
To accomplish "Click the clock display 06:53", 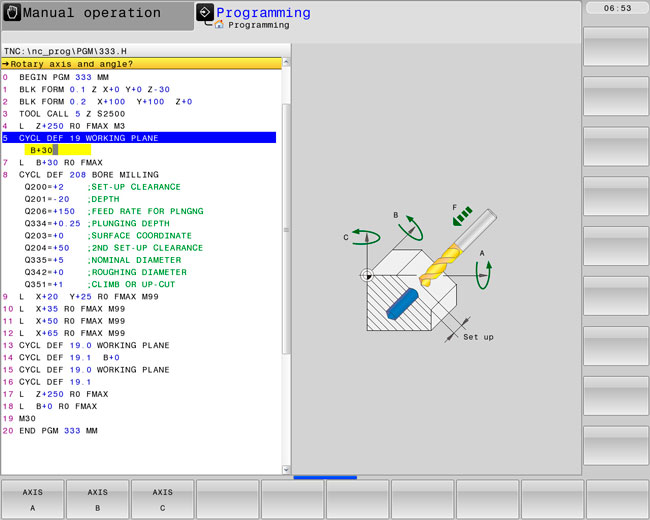I will pos(617,8).
